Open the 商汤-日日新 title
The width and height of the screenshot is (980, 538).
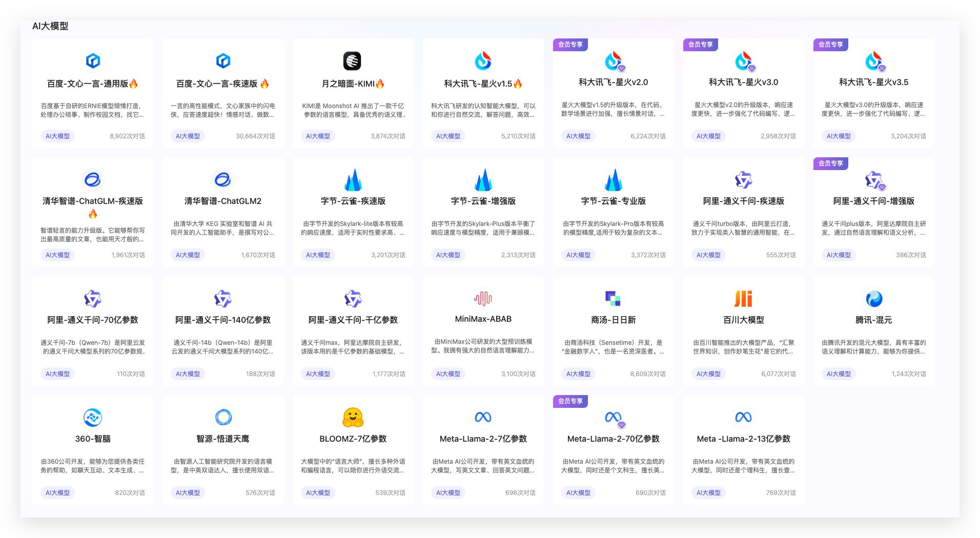[x=614, y=320]
